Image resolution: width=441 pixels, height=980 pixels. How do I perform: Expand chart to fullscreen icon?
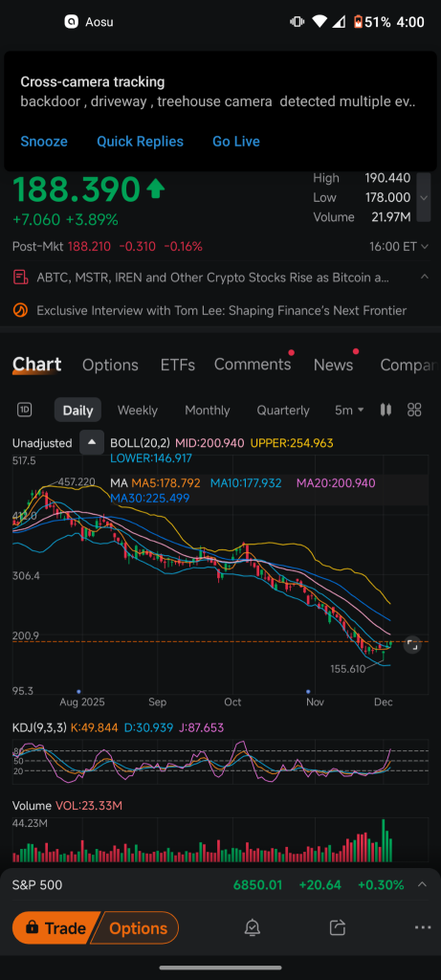pos(412,645)
